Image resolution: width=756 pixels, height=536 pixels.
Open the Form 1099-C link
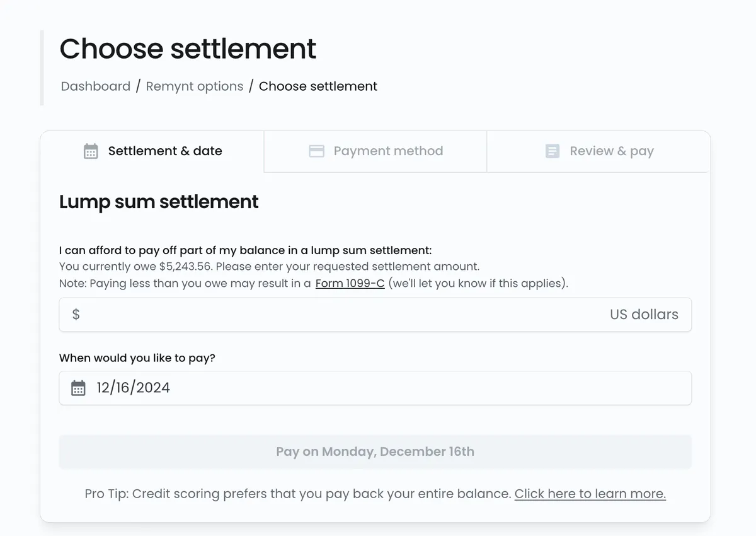coord(350,283)
